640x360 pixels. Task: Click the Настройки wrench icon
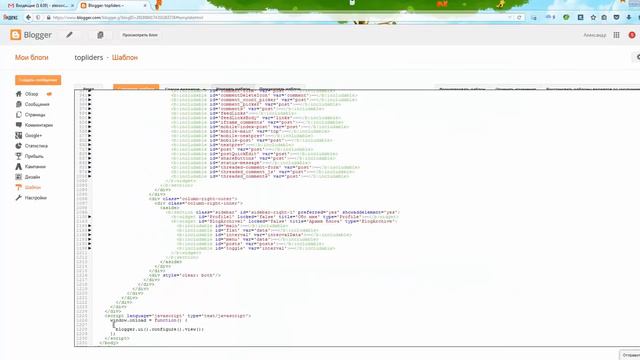coord(18,198)
